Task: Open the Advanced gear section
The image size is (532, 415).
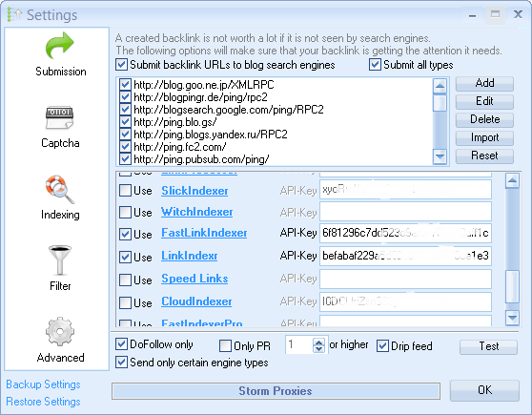Action: (60, 340)
